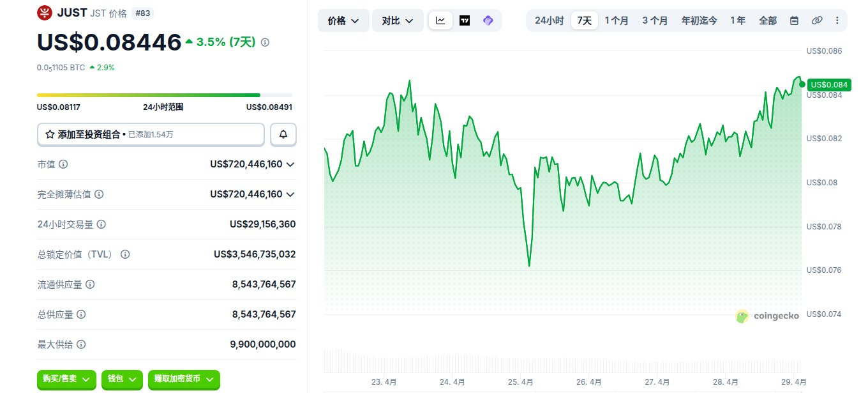Open the 赚取加密货币 dropdown

tap(184, 379)
